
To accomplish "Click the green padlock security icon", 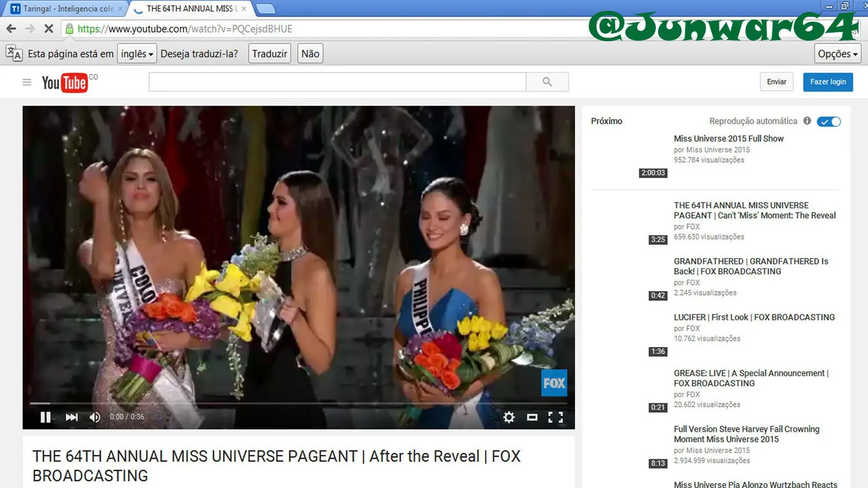I will 69,29.
